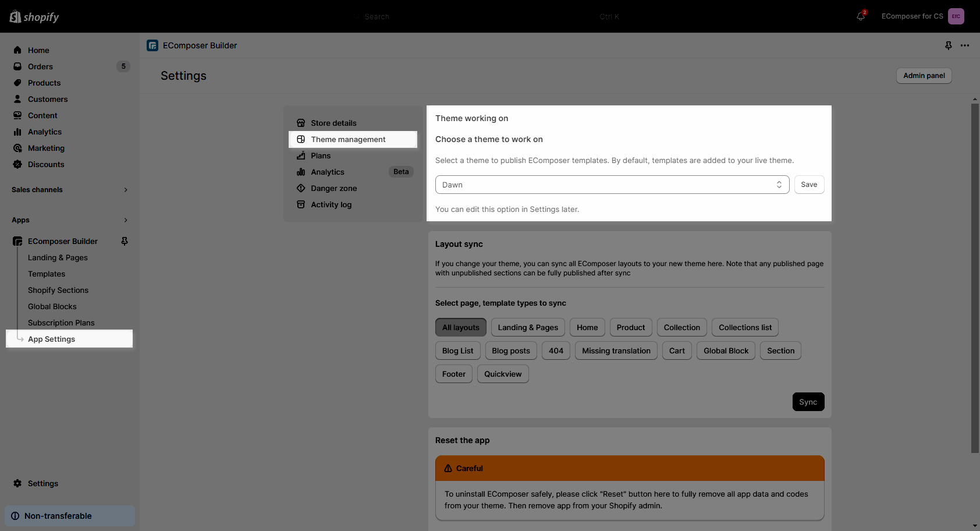Click the ECompose account avatar
The height and width of the screenshot is (531, 980).
pyautogui.click(x=956, y=16)
